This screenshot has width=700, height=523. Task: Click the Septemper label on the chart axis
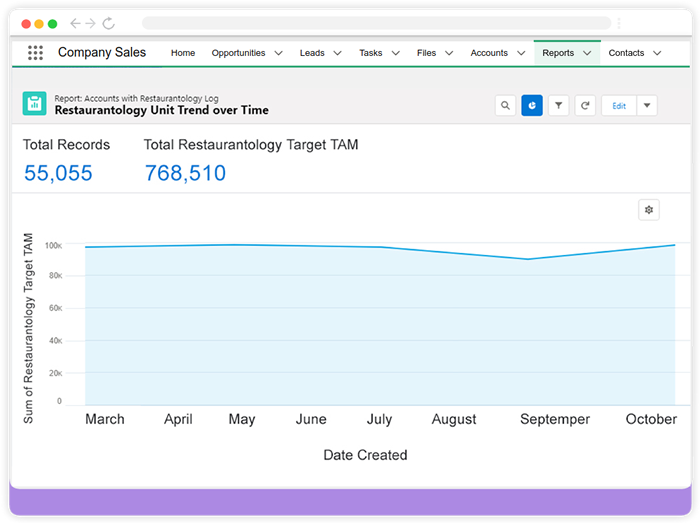point(555,419)
